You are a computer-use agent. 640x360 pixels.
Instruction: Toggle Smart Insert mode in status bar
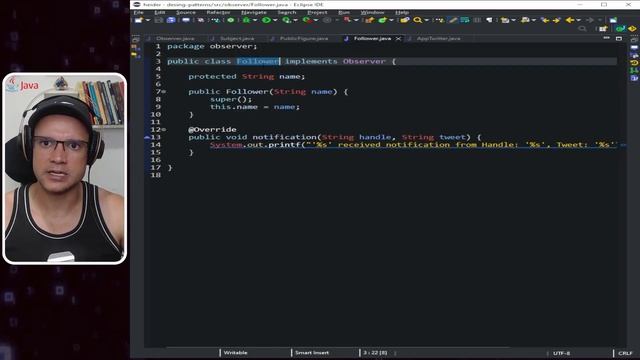[x=312, y=353]
